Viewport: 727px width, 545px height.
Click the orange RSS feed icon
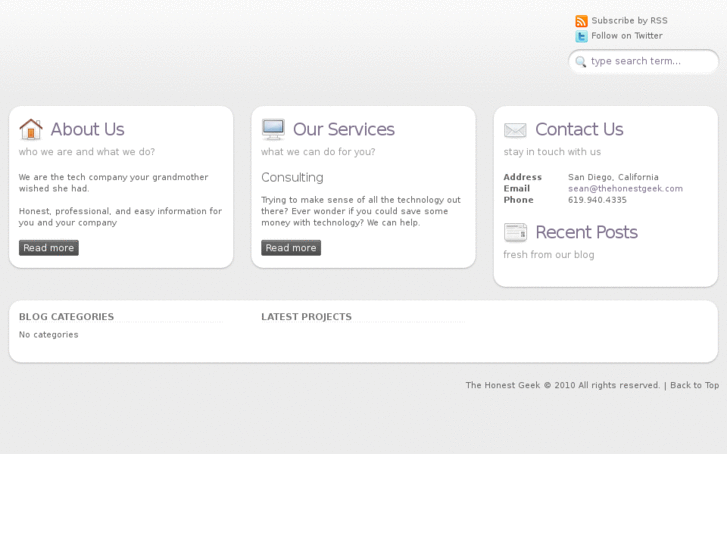tap(581, 21)
